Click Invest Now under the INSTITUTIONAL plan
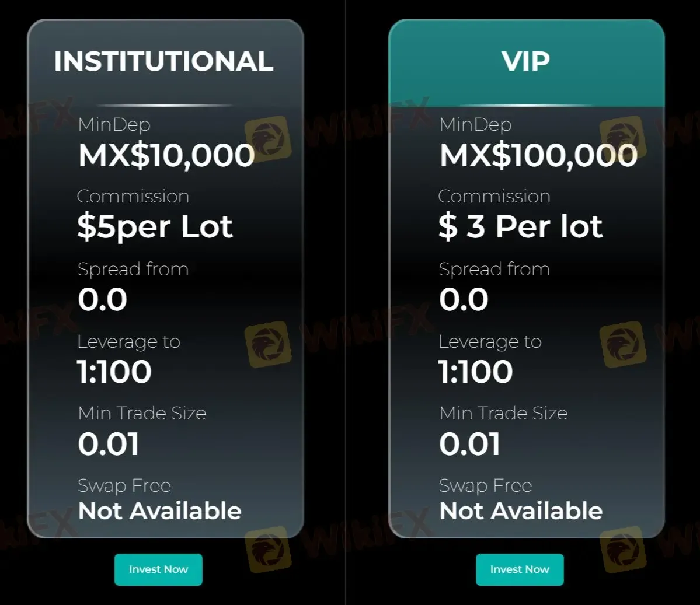The width and height of the screenshot is (700, 605). (x=158, y=569)
